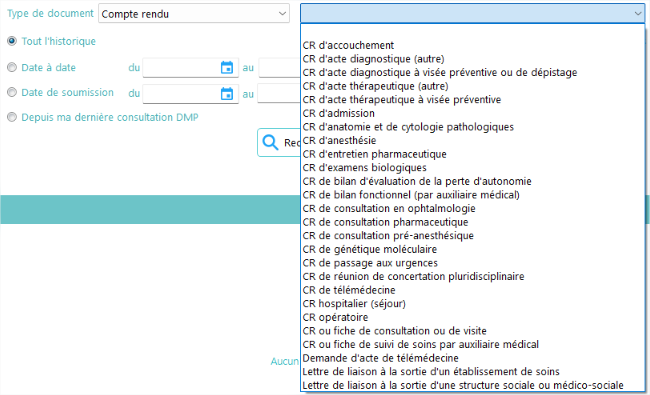This screenshot has height=395, width=650.
Task: Open the Type de document Compte rendu dropdown
Action: pyautogui.click(x=194, y=14)
